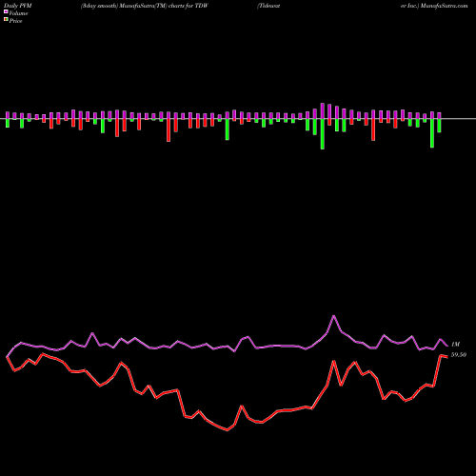476x476 pixels.
Task: Click the tallest green bar in the chart
Action: click(x=323, y=134)
